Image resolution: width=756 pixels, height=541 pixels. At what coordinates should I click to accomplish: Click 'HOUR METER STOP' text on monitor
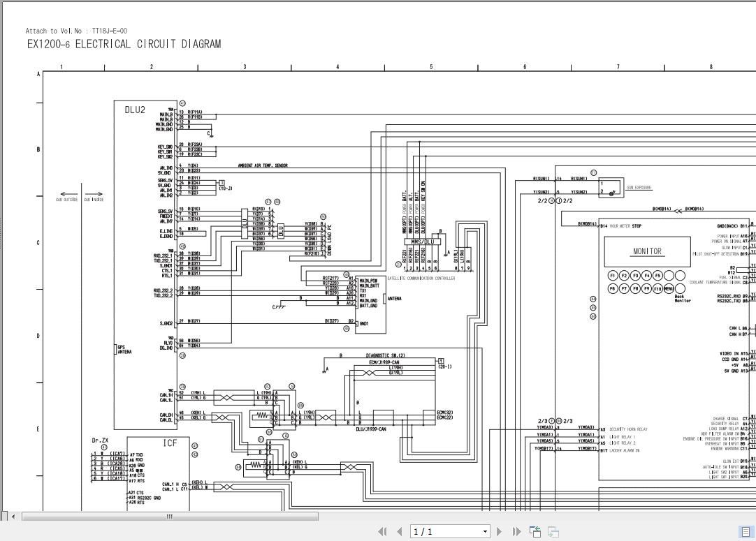click(x=625, y=225)
